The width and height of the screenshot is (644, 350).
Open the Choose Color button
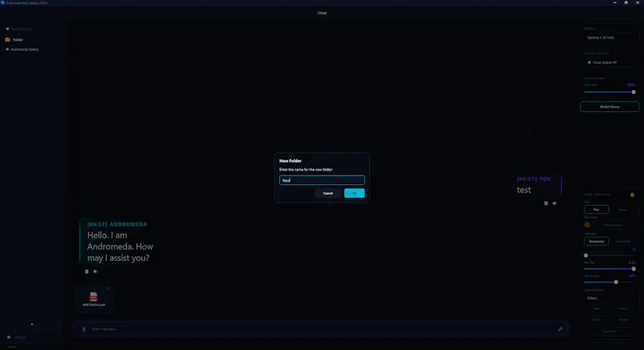click(613, 224)
